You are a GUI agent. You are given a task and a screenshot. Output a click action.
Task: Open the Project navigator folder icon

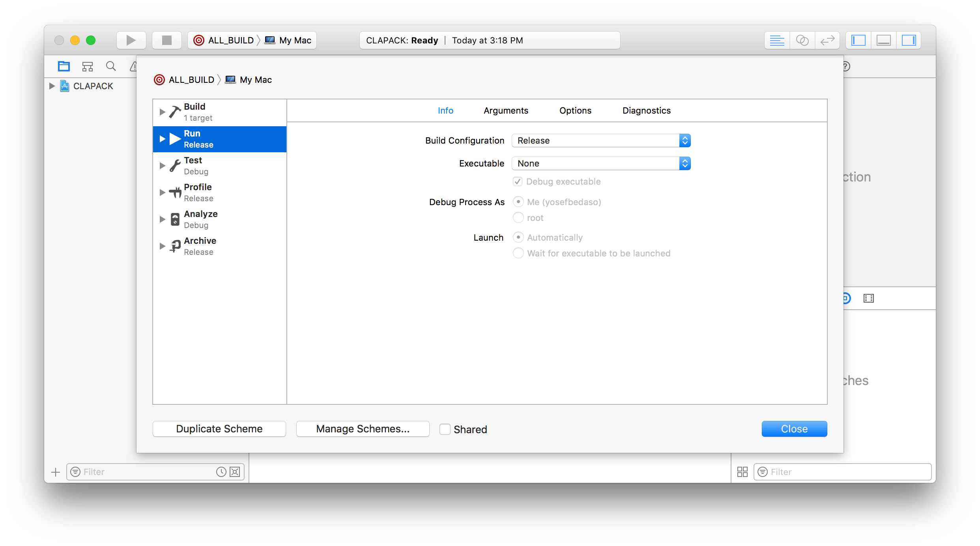pyautogui.click(x=64, y=66)
